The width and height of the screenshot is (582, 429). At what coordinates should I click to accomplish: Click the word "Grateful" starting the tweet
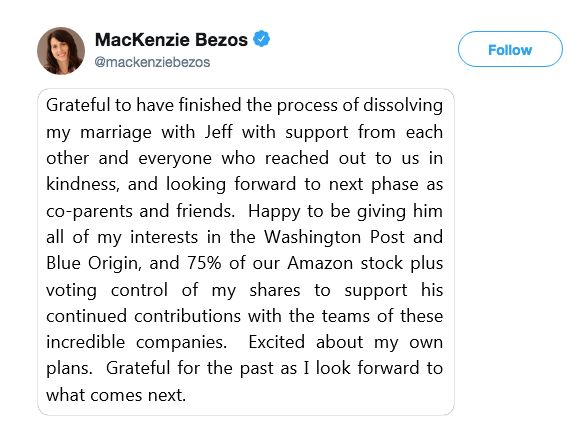pyautogui.click(x=78, y=105)
